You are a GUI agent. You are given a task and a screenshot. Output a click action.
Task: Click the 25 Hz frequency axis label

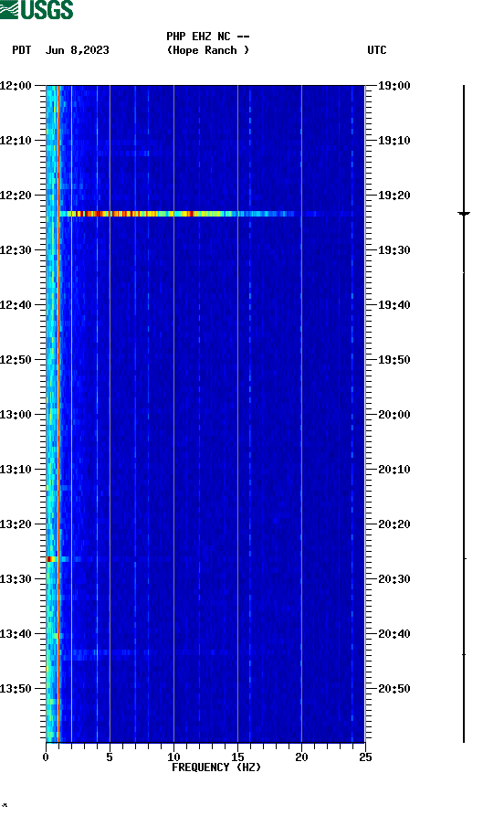(365, 757)
